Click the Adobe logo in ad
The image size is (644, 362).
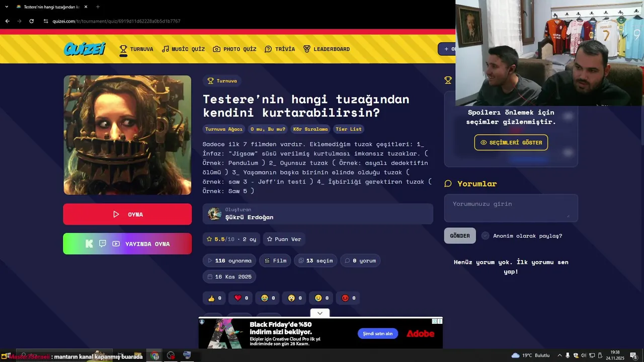[x=420, y=333]
